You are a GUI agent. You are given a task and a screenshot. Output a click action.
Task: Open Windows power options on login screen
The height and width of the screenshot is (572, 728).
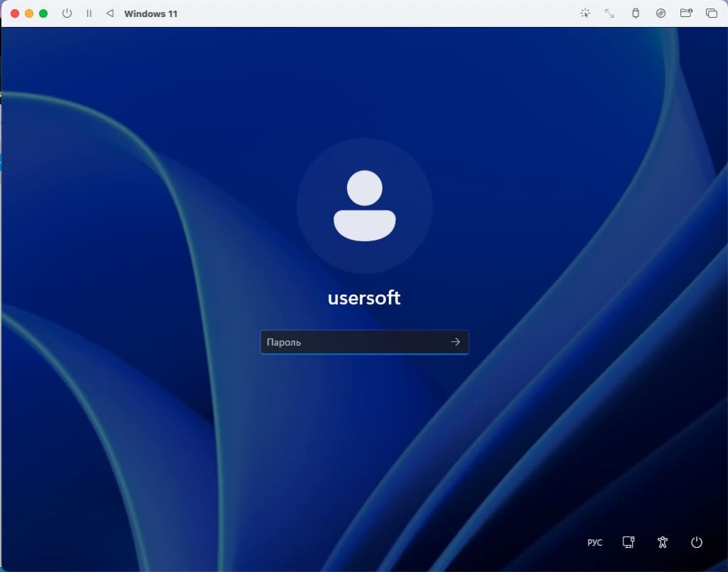697,542
